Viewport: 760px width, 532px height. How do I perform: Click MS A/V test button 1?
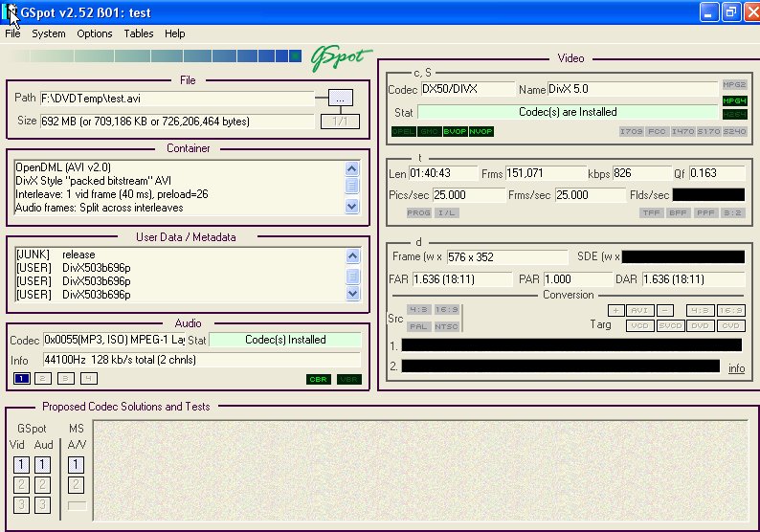coord(76,465)
